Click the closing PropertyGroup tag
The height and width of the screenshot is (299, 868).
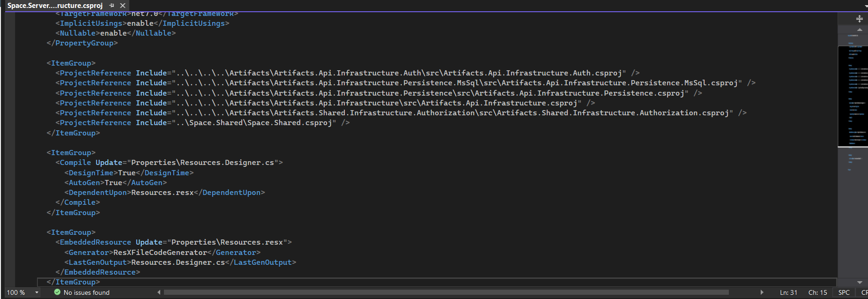82,43
